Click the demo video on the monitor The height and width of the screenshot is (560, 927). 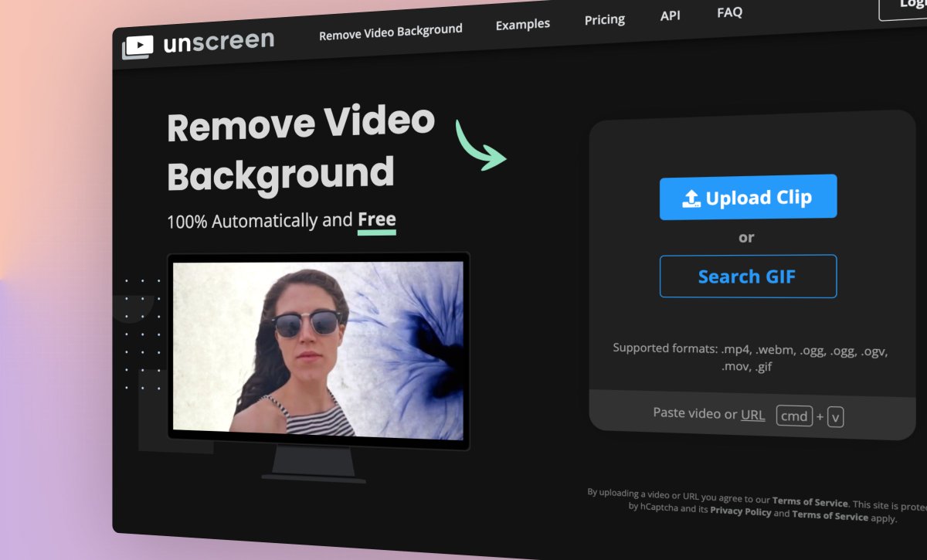coord(318,350)
